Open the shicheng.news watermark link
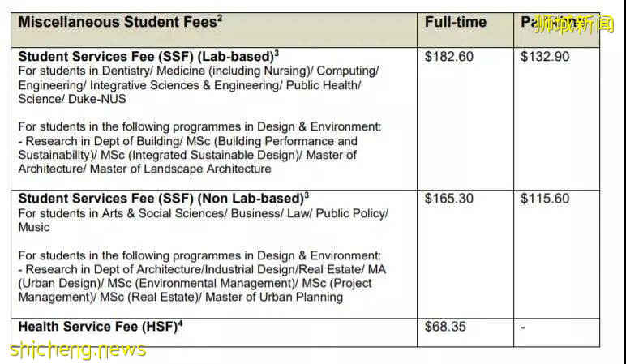 pos(79,349)
